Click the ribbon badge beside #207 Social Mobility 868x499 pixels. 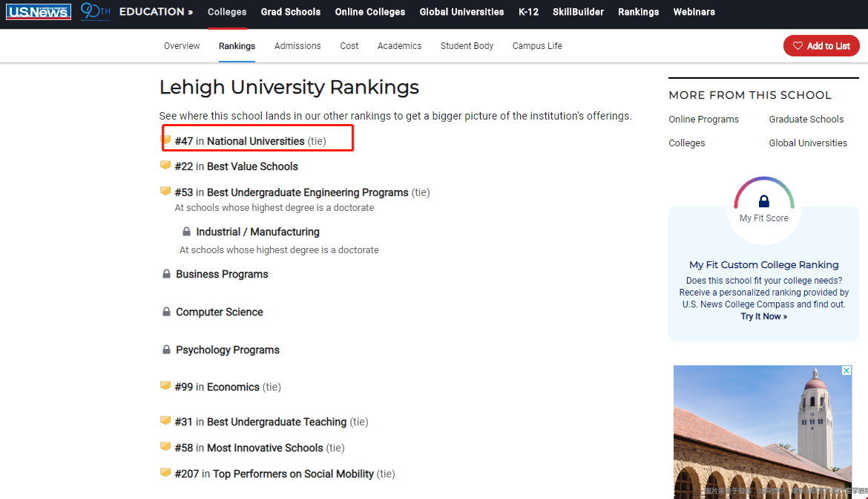click(x=165, y=472)
